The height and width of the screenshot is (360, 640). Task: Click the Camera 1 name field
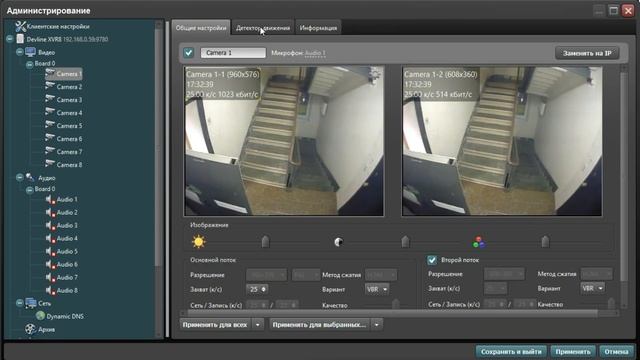click(233, 53)
